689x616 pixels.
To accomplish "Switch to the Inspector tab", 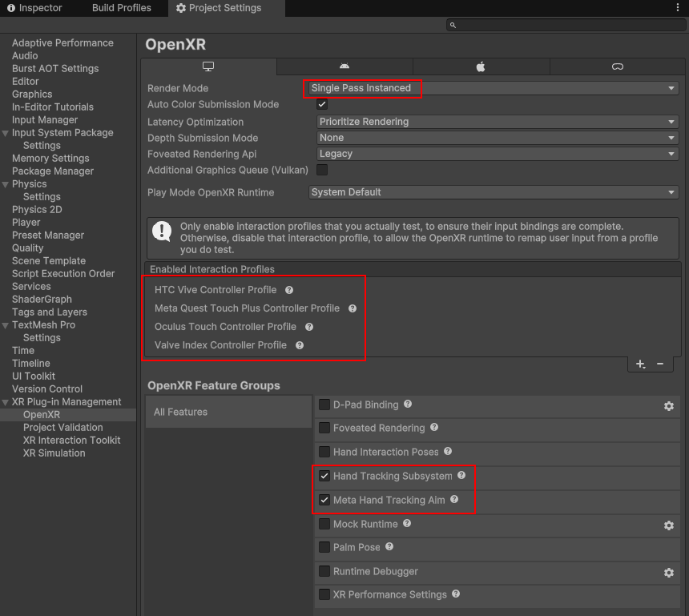I will pos(34,8).
